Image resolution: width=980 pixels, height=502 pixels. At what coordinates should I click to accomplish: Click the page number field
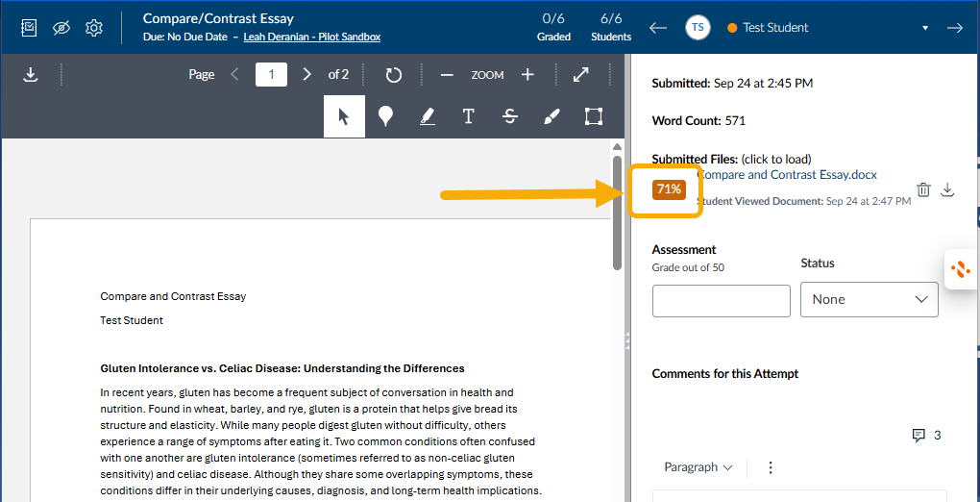(x=271, y=74)
